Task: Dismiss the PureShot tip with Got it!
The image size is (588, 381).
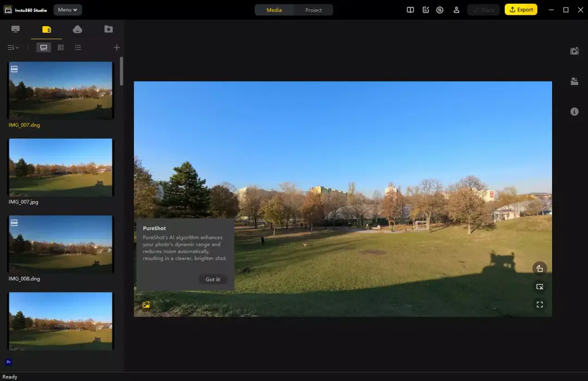Action: pyautogui.click(x=213, y=279)
